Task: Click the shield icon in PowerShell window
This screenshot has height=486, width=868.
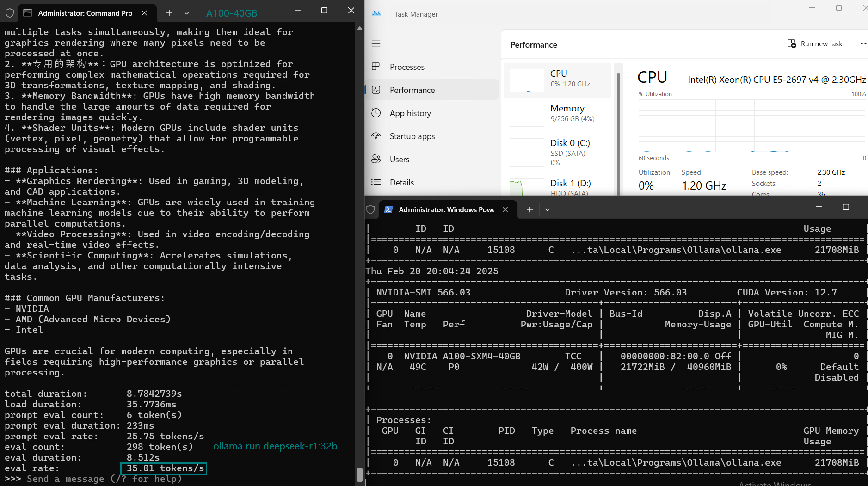Action: (x=370, y=209)
